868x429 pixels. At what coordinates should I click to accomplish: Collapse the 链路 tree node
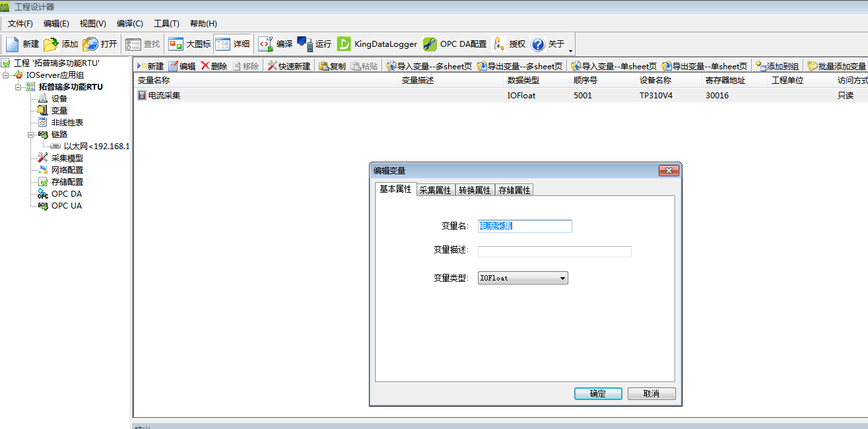[30, 135]
